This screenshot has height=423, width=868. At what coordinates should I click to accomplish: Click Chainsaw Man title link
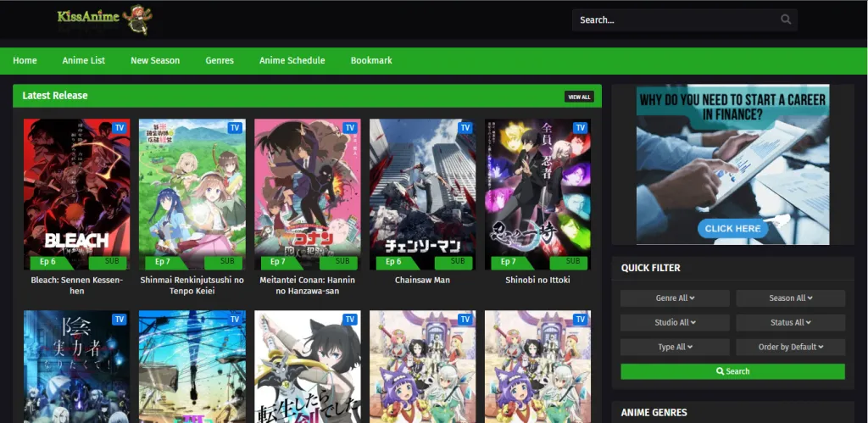[x=422, y=280]
